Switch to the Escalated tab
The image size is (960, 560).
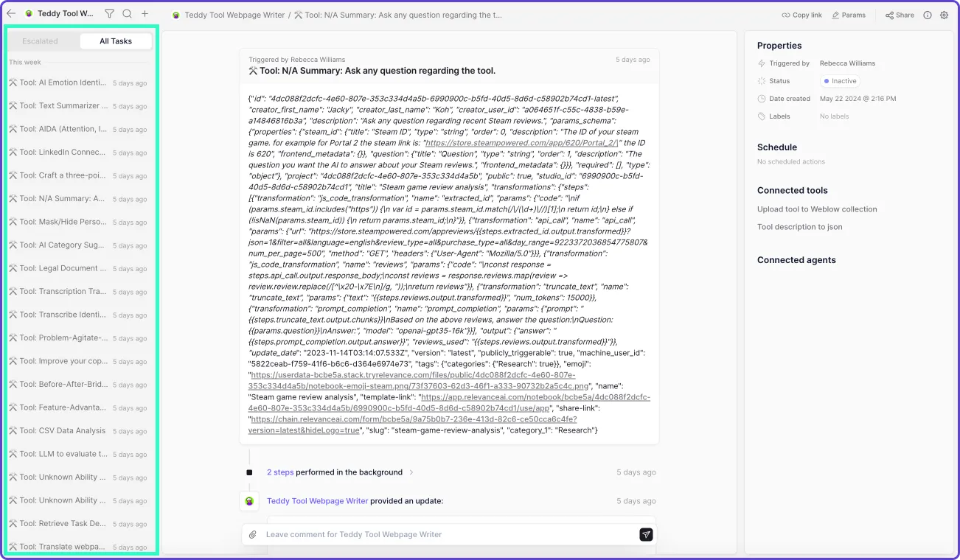point(41,41)
